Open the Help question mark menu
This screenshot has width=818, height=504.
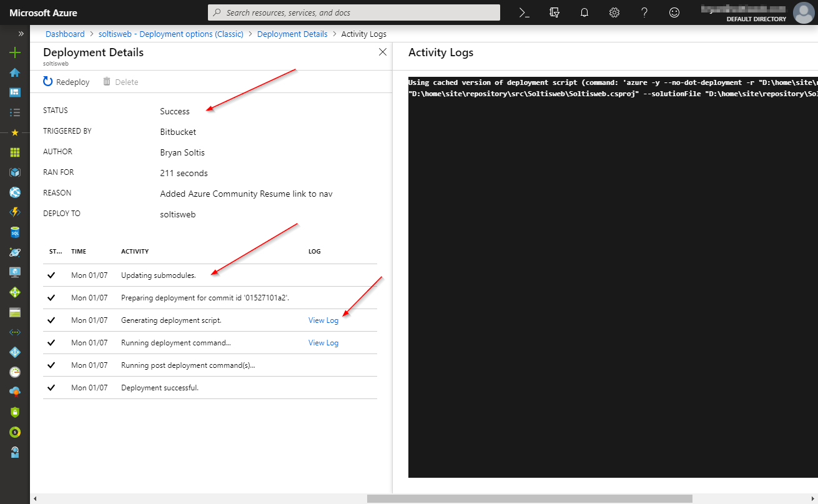[x=644, y=12]
